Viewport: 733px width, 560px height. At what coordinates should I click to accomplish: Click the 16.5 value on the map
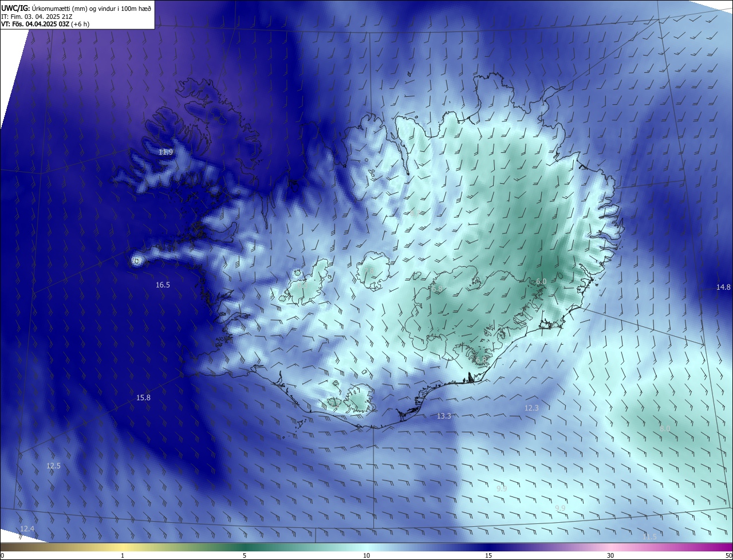[x=163, y=285]
